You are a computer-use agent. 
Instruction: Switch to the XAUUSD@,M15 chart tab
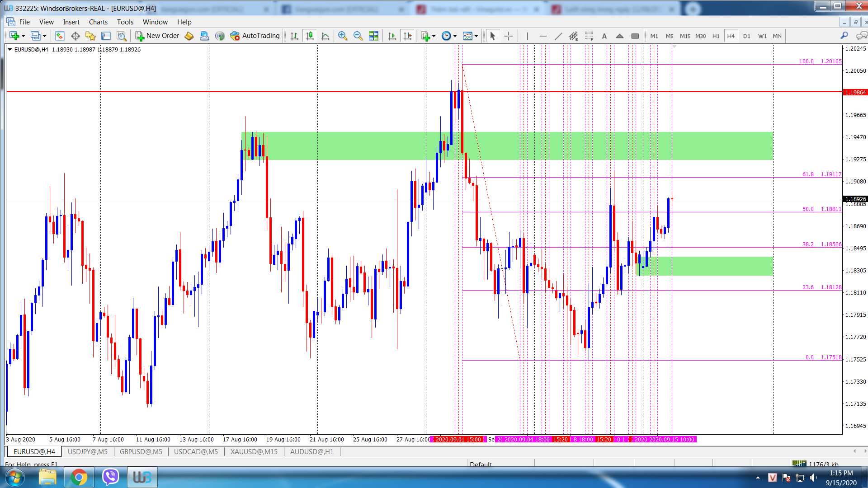point(254,451)
